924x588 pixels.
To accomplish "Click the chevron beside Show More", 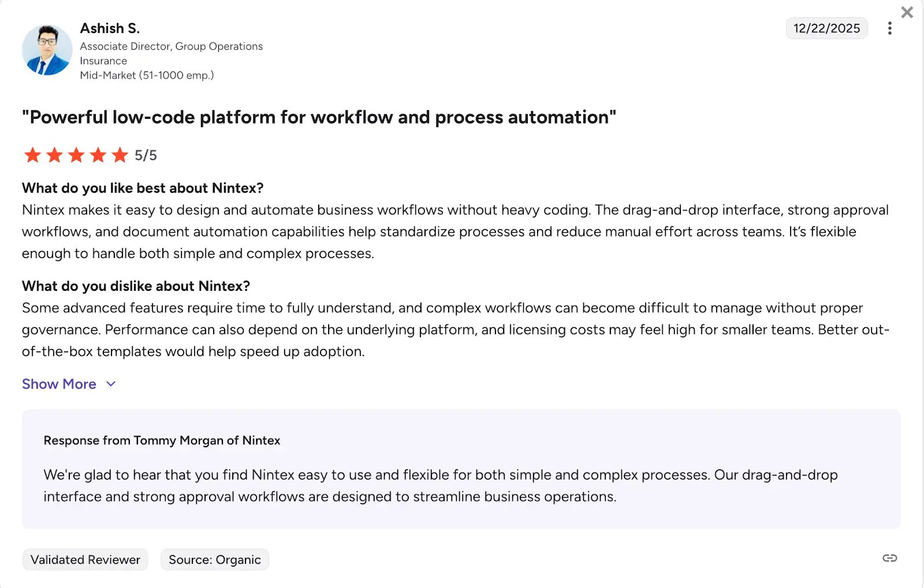I will pyautogui.click(x=111, y=384).
